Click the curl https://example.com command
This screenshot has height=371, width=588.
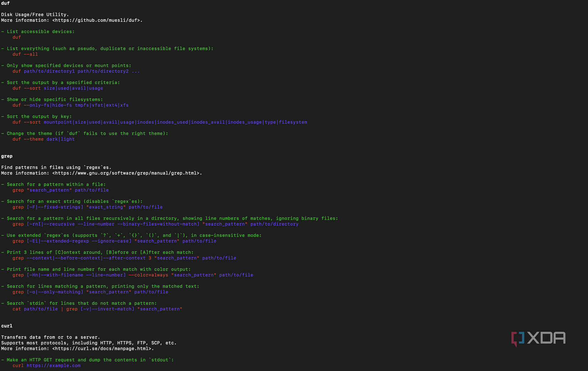pyautogui.click(x=46, y=365)
